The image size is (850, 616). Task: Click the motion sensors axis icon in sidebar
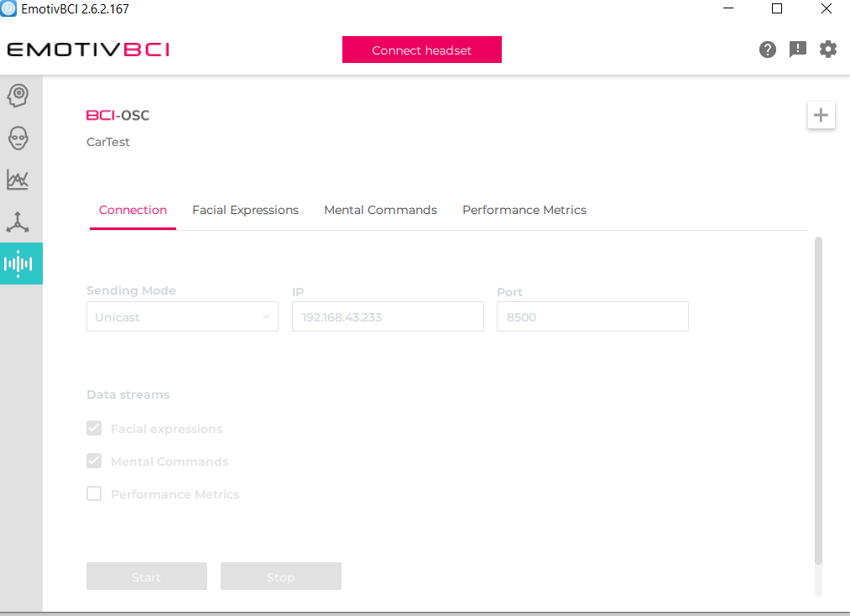click(x=21, y=222)
